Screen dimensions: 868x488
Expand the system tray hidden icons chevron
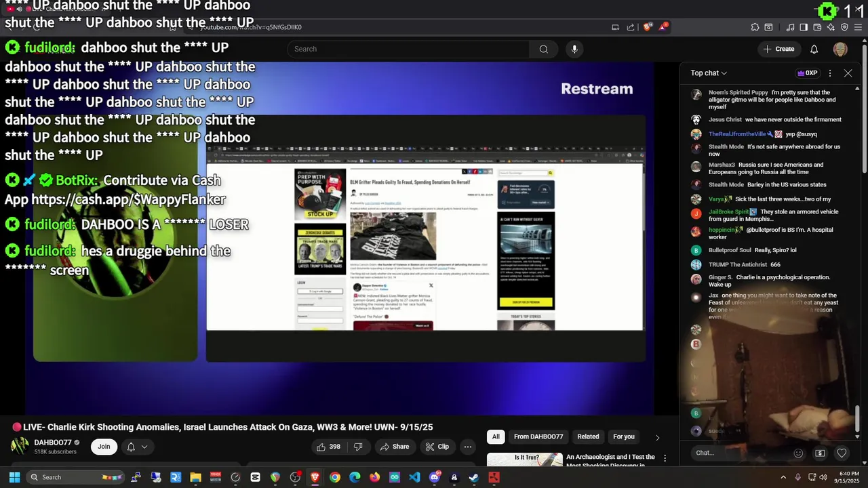[783, 477]
